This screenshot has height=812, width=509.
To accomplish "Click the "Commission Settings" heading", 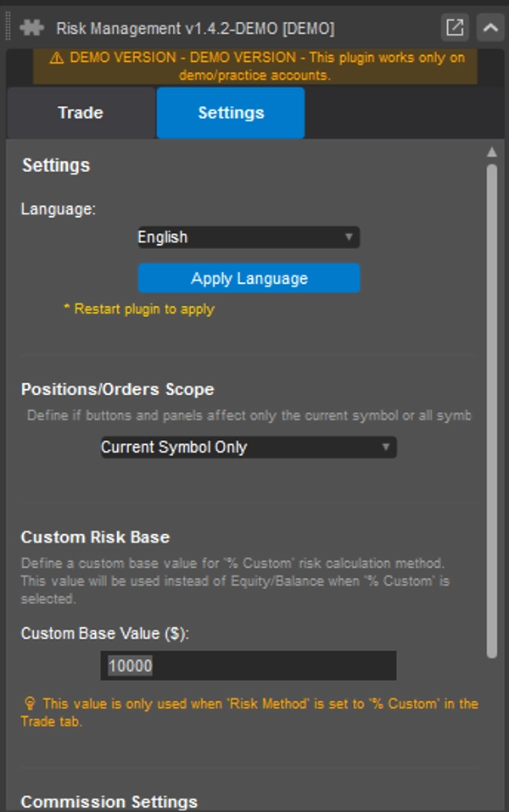I will click(109, 802).
